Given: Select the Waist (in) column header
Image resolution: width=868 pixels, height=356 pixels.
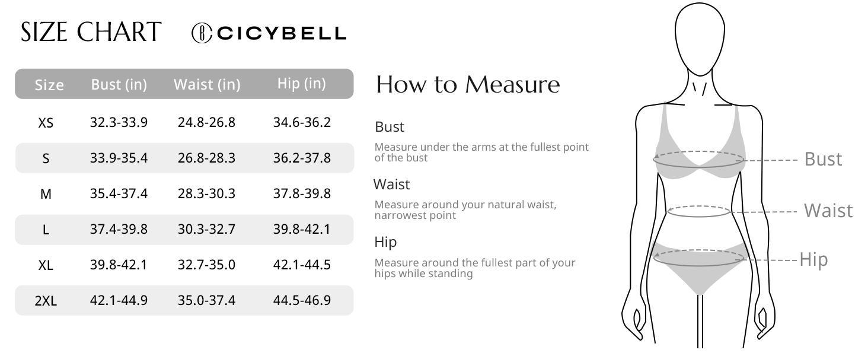Looking at the screenshot, I should (x=207, y=84).
